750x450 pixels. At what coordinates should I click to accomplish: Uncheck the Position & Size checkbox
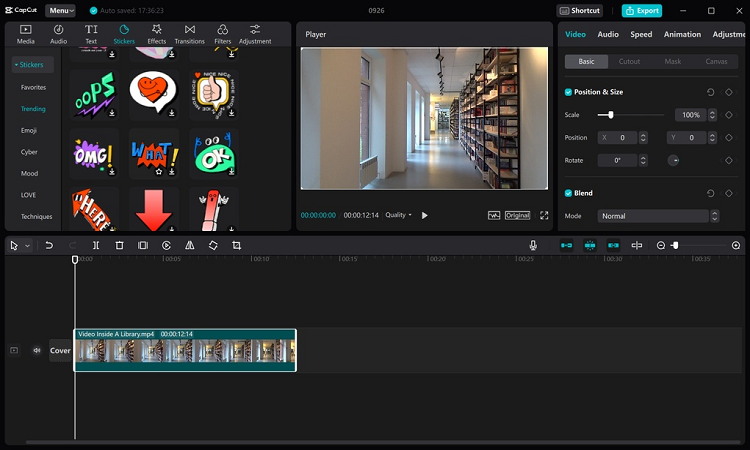[569, 92]
